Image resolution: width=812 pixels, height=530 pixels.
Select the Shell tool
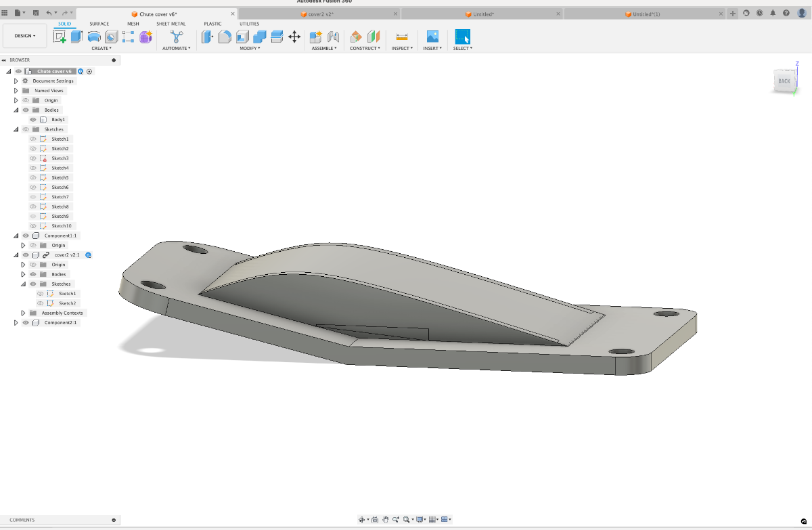pyautogui.click(x=242, y=37)
